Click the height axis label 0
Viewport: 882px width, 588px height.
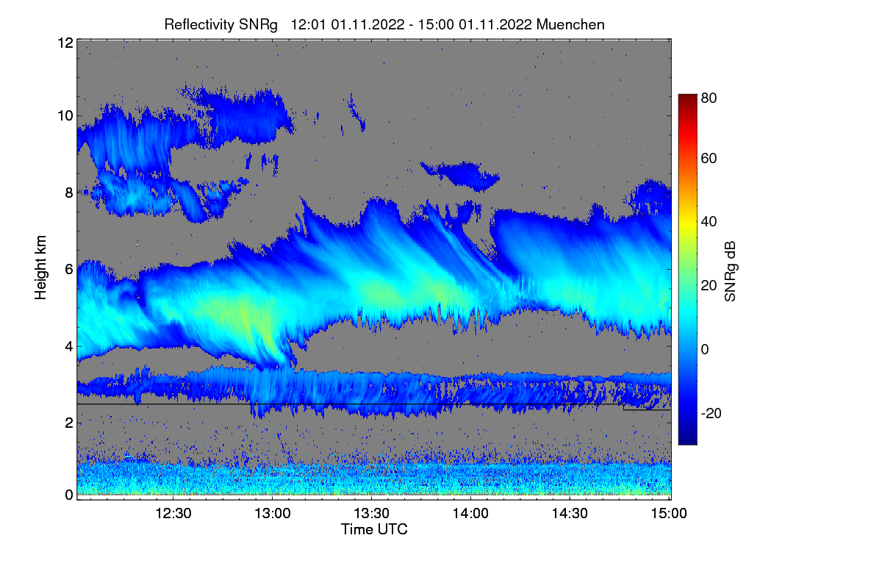(x=68, y=495)
